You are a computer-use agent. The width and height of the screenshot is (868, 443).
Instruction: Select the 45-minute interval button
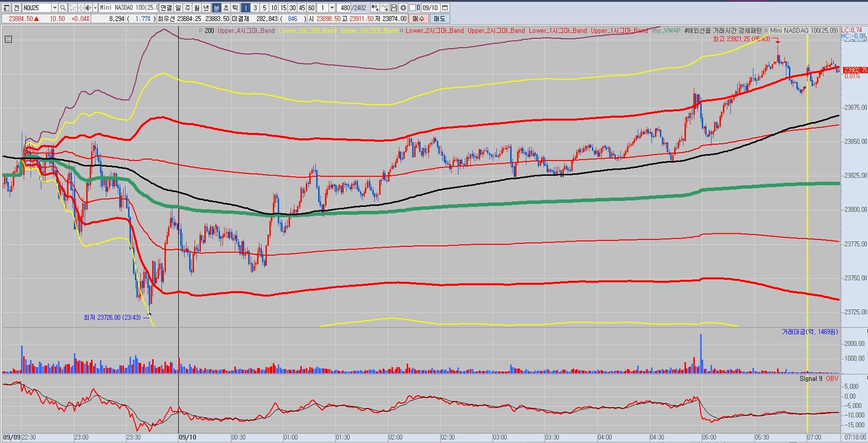tap(302, 8)
